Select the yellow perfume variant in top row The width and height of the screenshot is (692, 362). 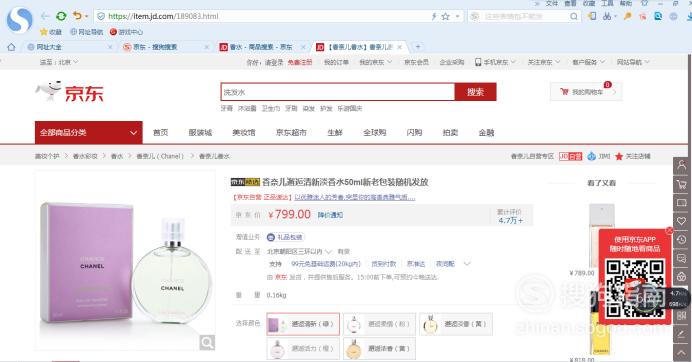pos(455,324)
